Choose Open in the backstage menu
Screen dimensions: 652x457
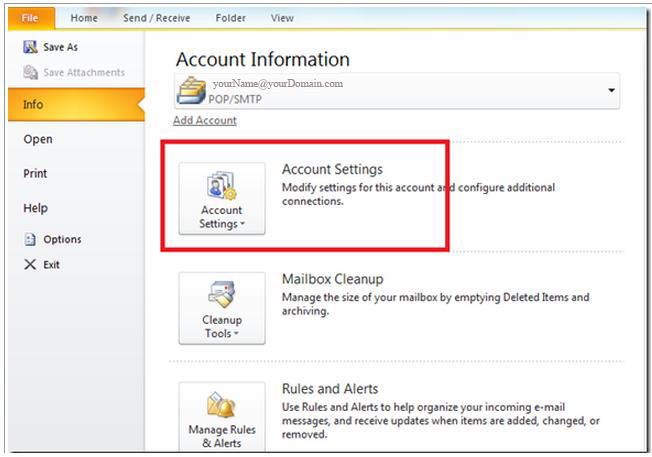pos(38,139)
